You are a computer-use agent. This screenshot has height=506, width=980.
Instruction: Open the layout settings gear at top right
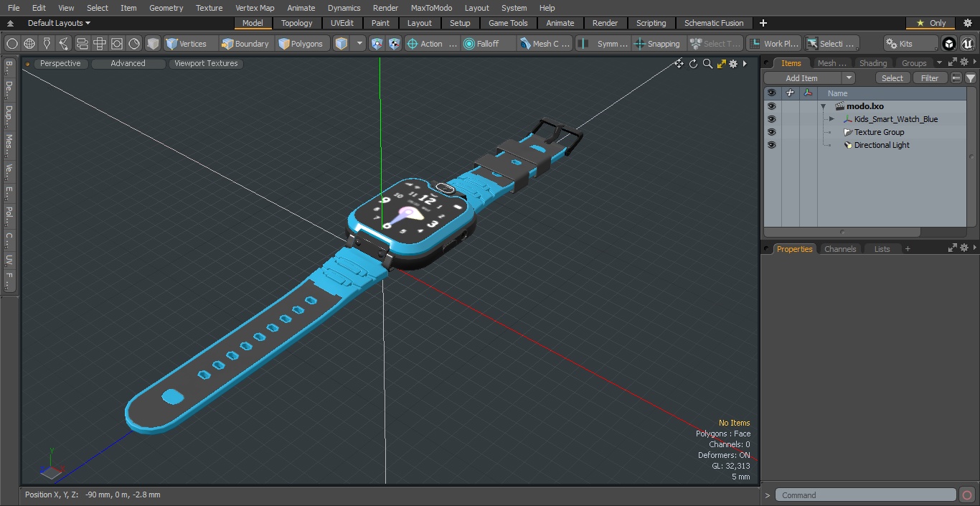(x=967, y=23)
